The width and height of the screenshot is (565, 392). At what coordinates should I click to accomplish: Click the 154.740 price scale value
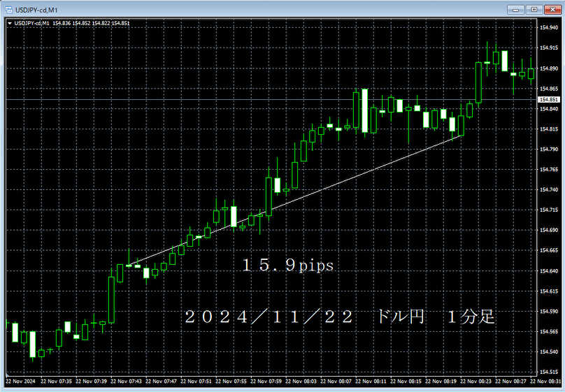(549, 189)
